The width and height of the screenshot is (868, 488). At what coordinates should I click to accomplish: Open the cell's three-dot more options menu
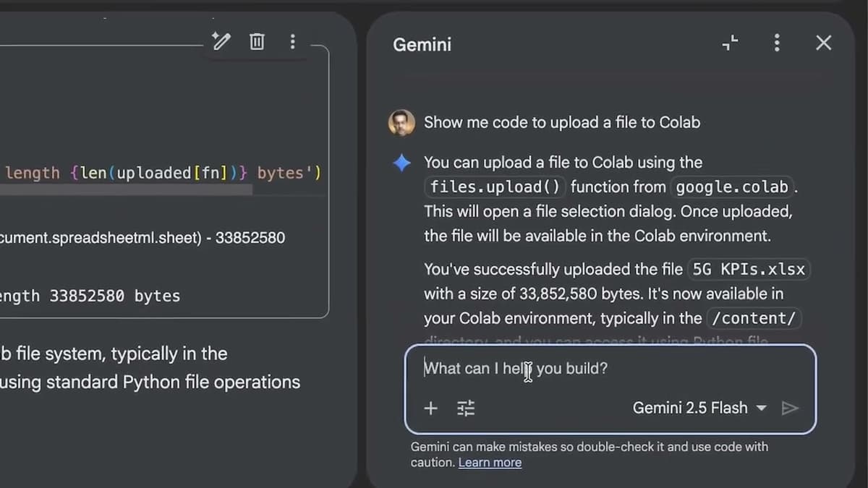[x=292, y=42]
